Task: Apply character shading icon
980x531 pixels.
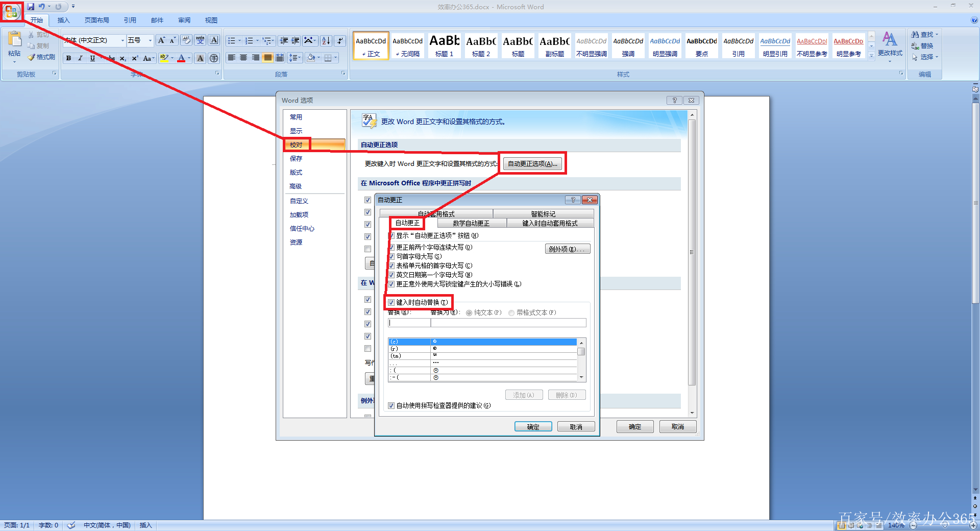Action: coord(201,58)
